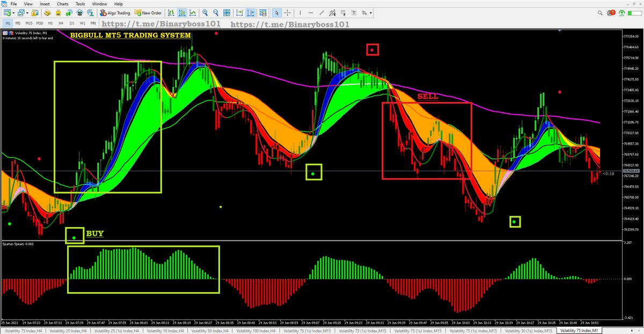Click the green LVL signal icon
Screen dimensions: 644x334
point(621,13)
